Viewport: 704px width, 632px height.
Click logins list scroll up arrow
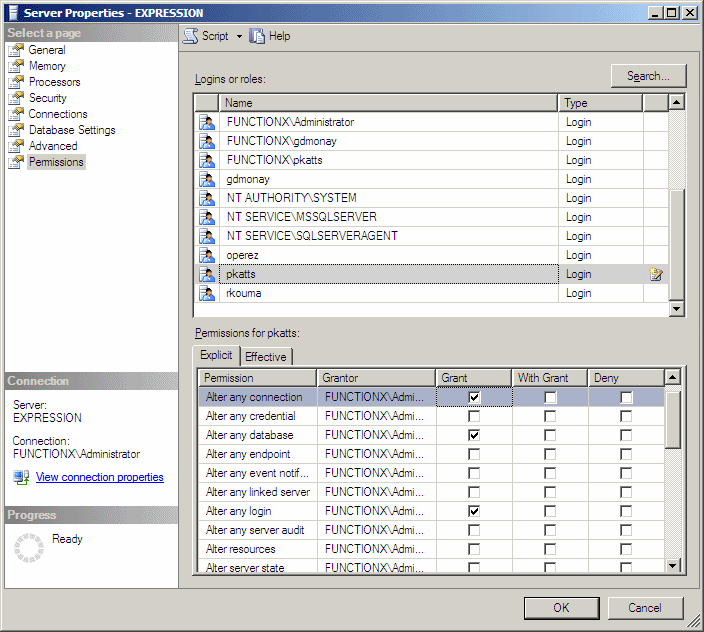click(677, 102)
